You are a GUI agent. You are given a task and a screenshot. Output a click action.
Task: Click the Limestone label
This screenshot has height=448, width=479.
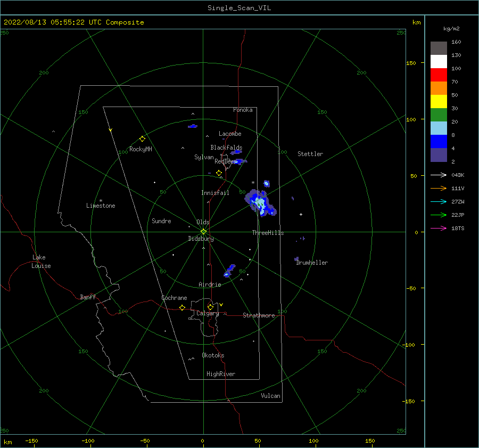point(101,206)
